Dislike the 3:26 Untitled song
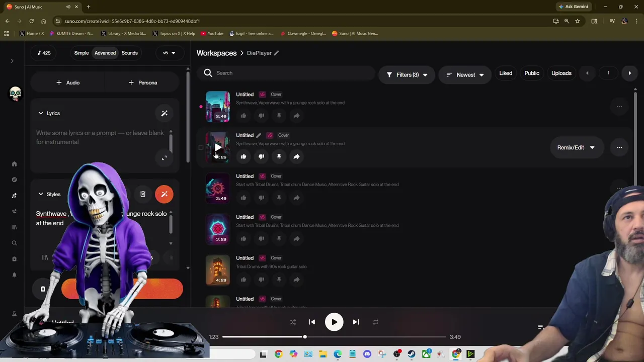 click(x=261, y=156)
